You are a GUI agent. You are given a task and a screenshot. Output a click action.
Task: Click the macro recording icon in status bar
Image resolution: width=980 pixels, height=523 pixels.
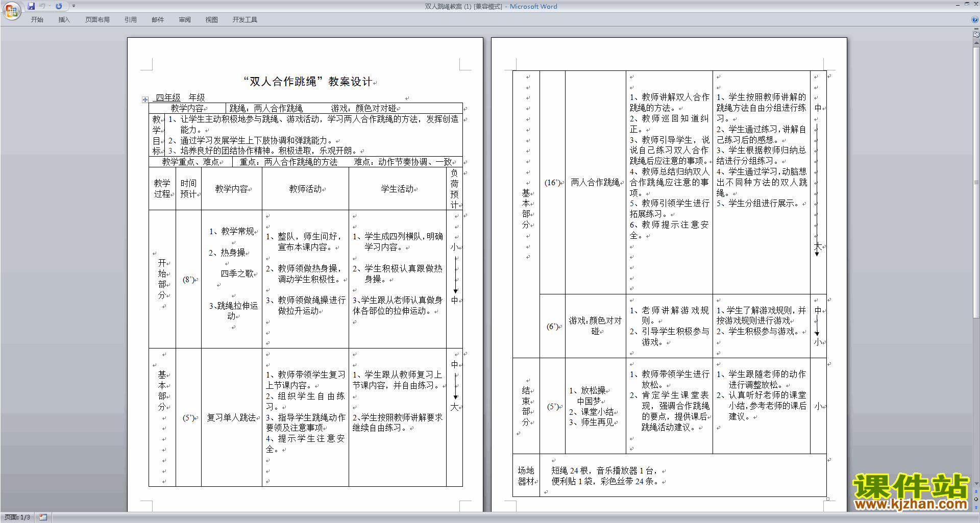[43, 517]
